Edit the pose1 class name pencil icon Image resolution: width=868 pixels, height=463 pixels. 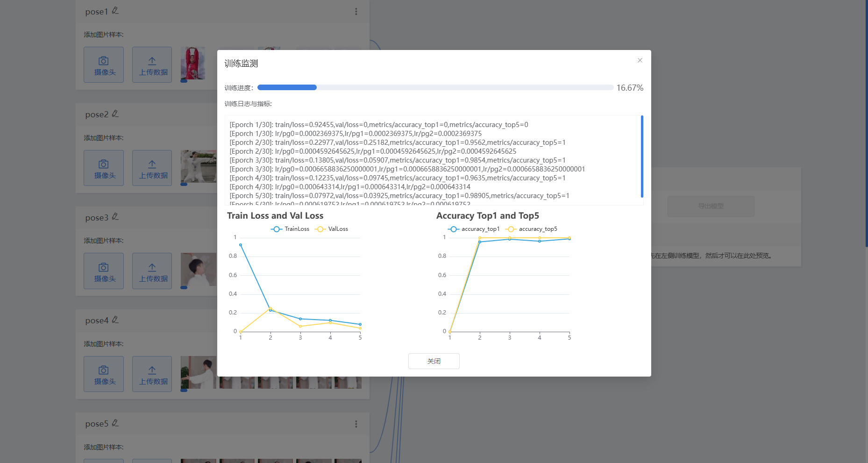click(x=115, y=11)
